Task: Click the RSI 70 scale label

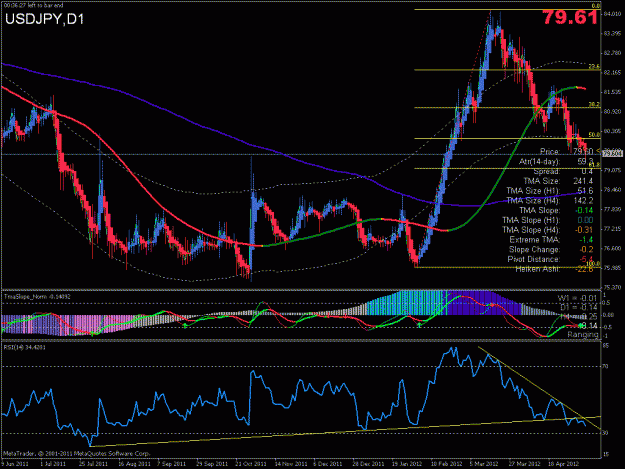Action: coord(606,366)
